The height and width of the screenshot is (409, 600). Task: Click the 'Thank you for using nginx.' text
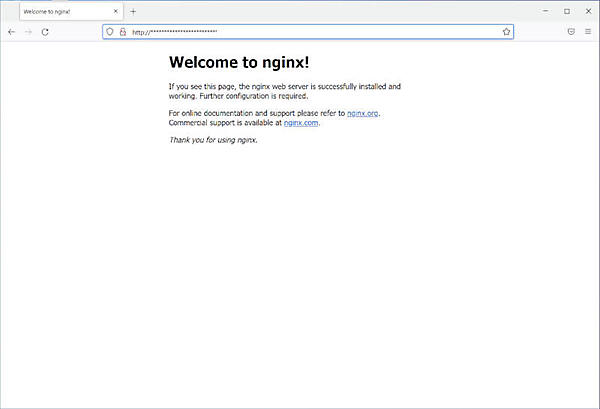[213, 140]
